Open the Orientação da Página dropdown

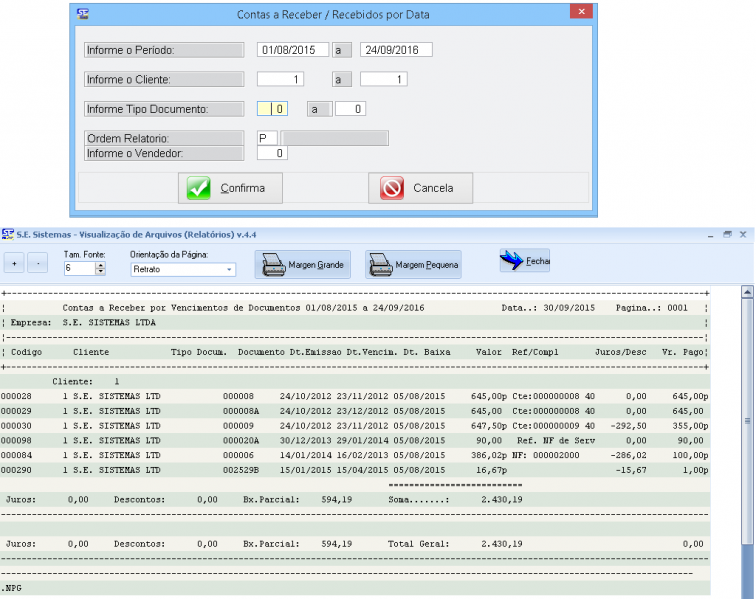pyautogui.click(x=229, y=269)
